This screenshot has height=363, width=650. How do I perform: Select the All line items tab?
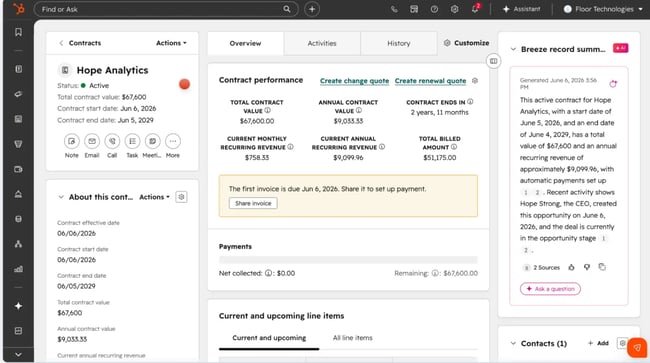pyautogui.click(x=353, y=338)
